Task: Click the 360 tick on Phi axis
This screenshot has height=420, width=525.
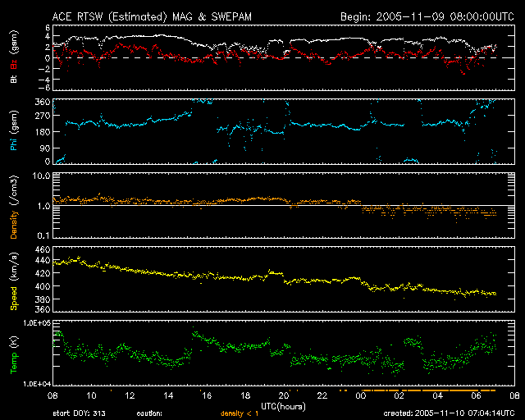Action: click(44, 102)
